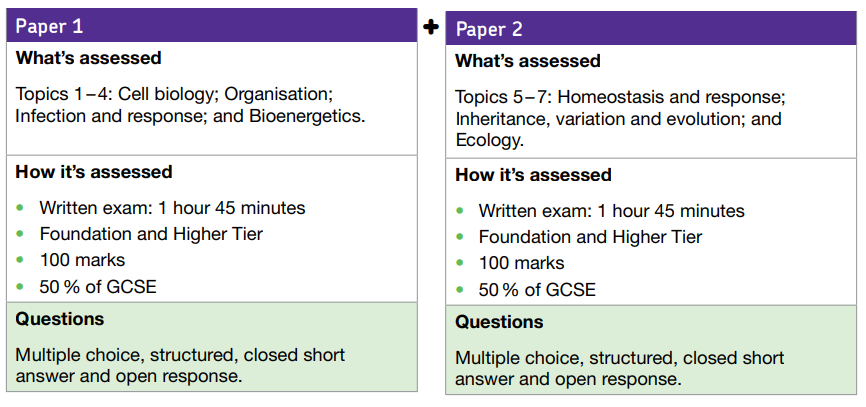Screen dimensions: 866x407
Task: Click Paper 2 Written exam bullet
Action: (611, 211)
